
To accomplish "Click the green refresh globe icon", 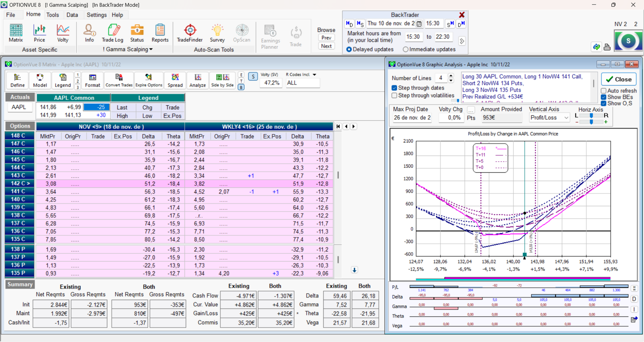I will [x=597, y=47].
